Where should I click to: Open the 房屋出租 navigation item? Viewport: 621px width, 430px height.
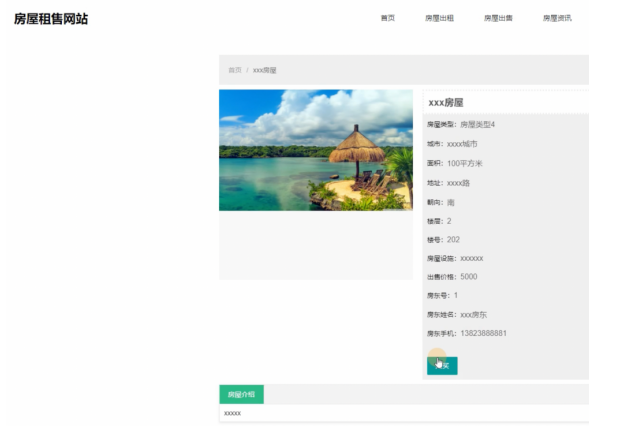[439, 18]
